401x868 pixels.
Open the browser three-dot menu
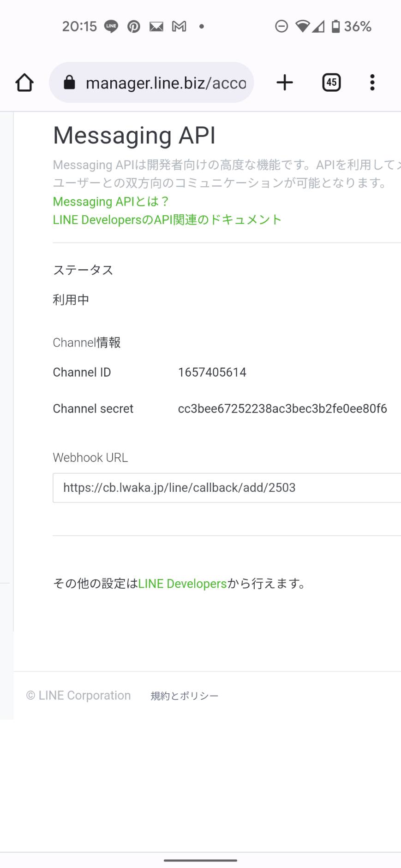[372, 83]
